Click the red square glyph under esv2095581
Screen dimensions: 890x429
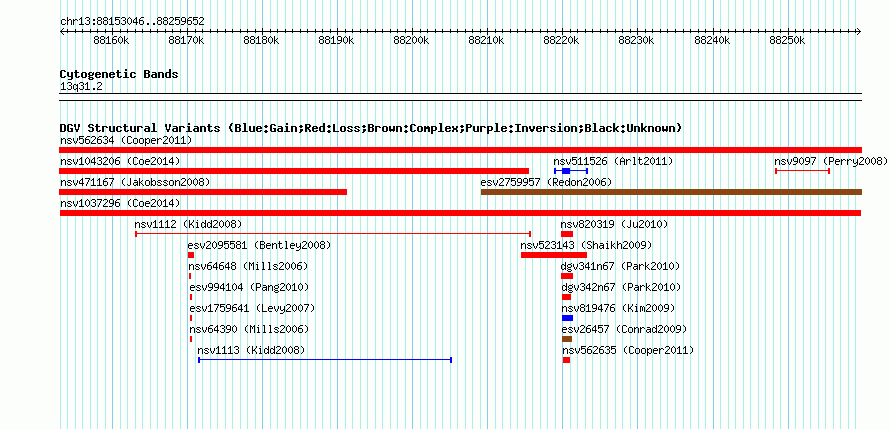pyautogui.click(x=191, y=255)
